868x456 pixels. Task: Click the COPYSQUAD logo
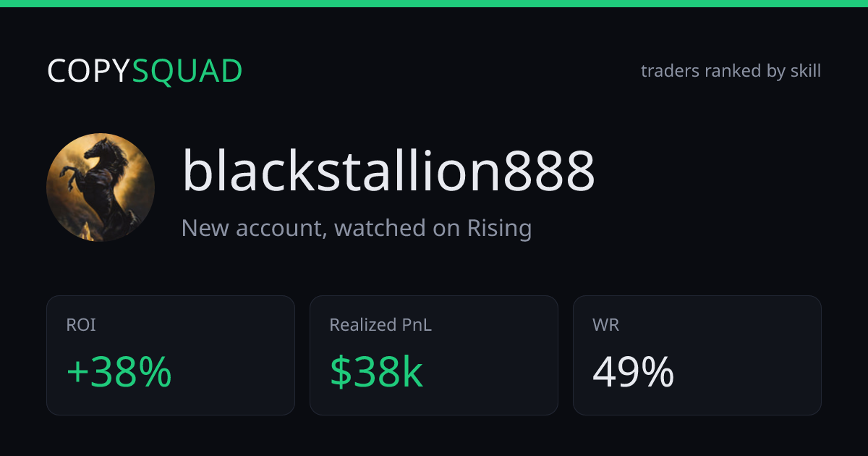[x=145, y=71]
